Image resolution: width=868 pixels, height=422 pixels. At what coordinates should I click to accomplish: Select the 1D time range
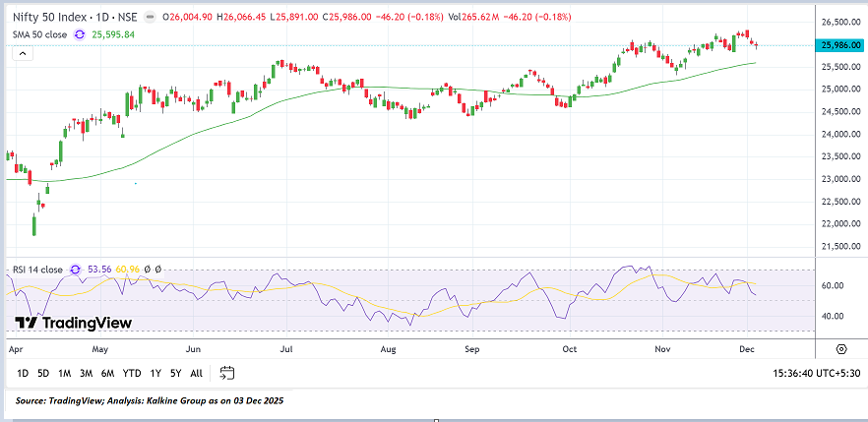(22, 373)
